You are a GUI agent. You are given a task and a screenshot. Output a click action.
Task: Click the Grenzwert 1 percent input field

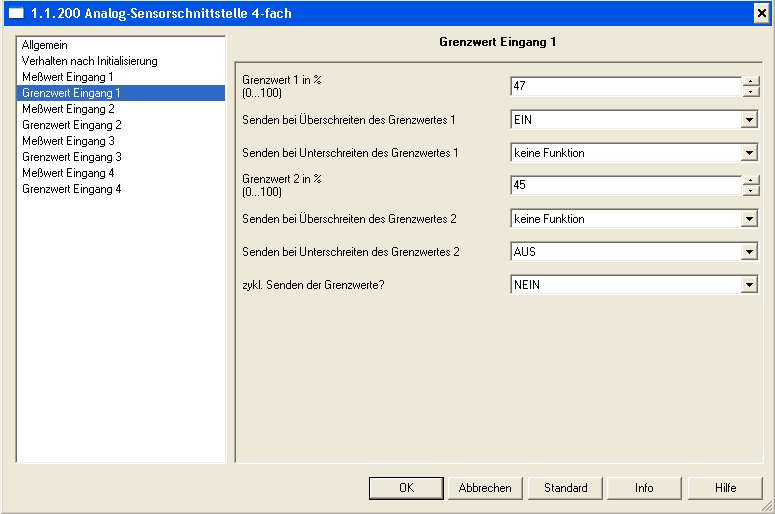[625, 87]
